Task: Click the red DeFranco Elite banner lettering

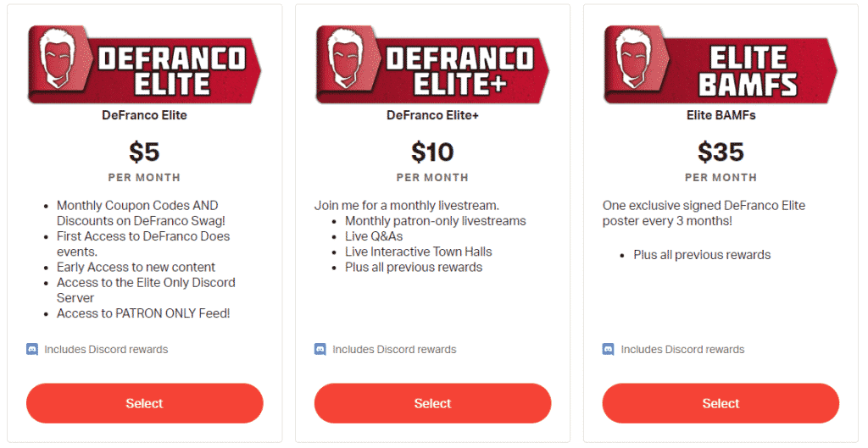Action: pos(171,69)
